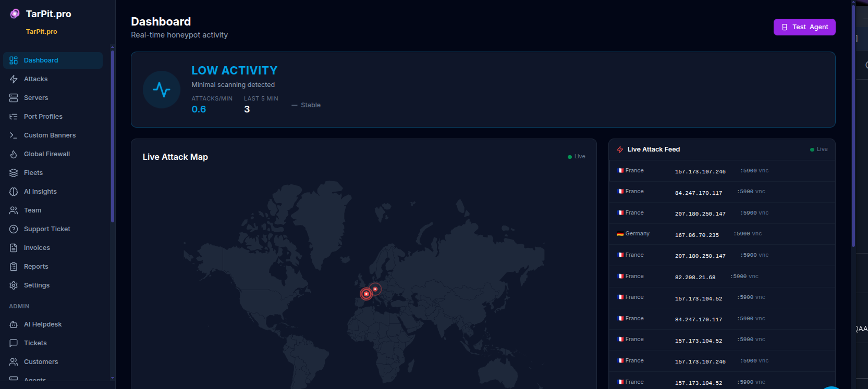
Task: Click the large red attack marker on map
Action: click(x=366, y=294)
